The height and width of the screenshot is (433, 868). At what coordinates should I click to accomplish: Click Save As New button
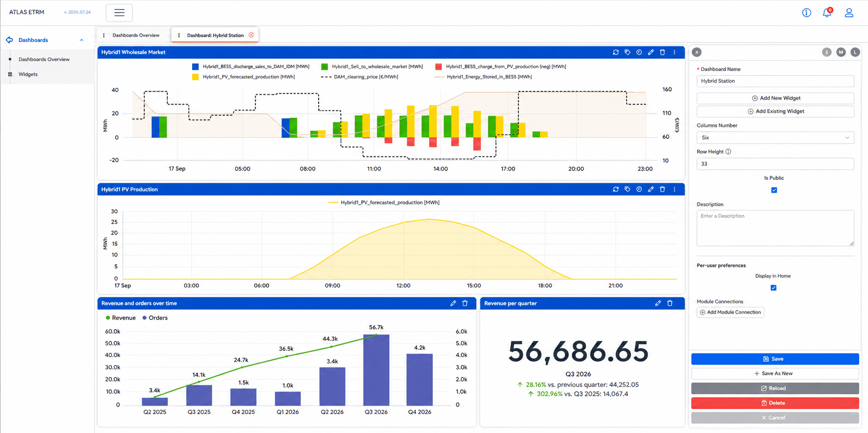[x=775, y=373]
